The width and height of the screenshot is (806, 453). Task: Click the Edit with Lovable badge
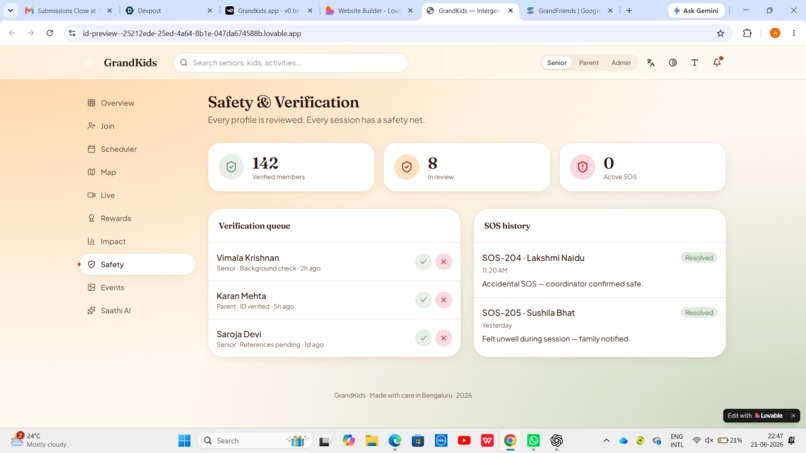755,415
